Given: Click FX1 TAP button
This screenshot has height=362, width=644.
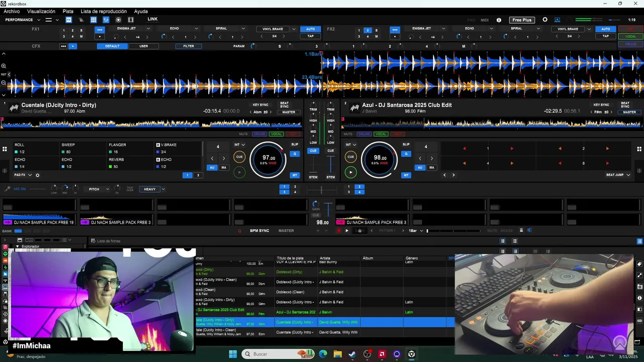Looking at the screenshot, I should [310, 36].
